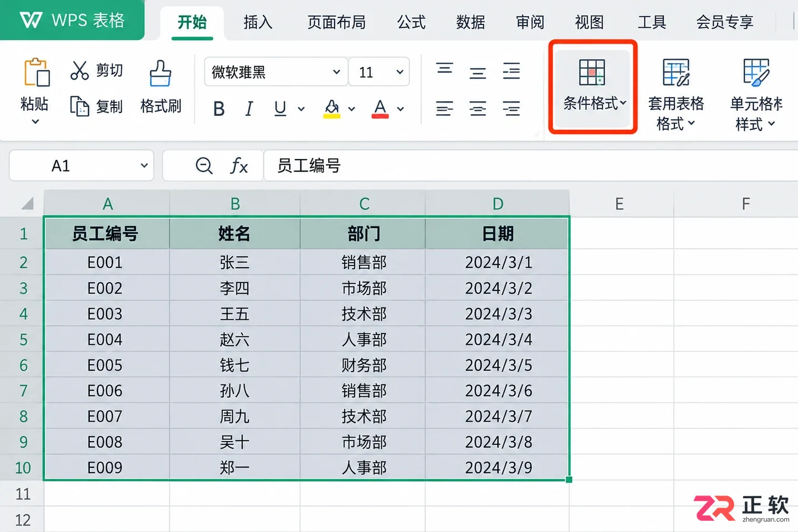Click the date cell 2024/3/9
This screenshot has height=532, width=798.
tap(497, 468)
